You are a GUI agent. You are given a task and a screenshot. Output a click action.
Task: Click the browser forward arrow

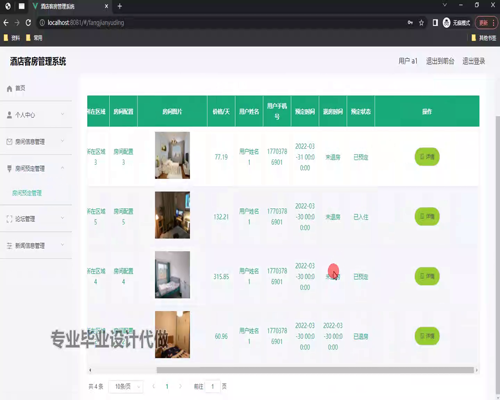tap(17, 23)
